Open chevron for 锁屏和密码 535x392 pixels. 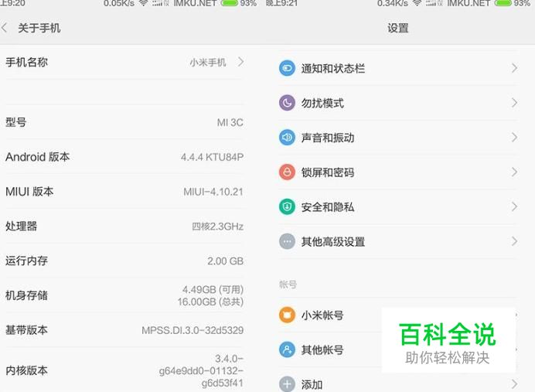[x=515, y=172]
